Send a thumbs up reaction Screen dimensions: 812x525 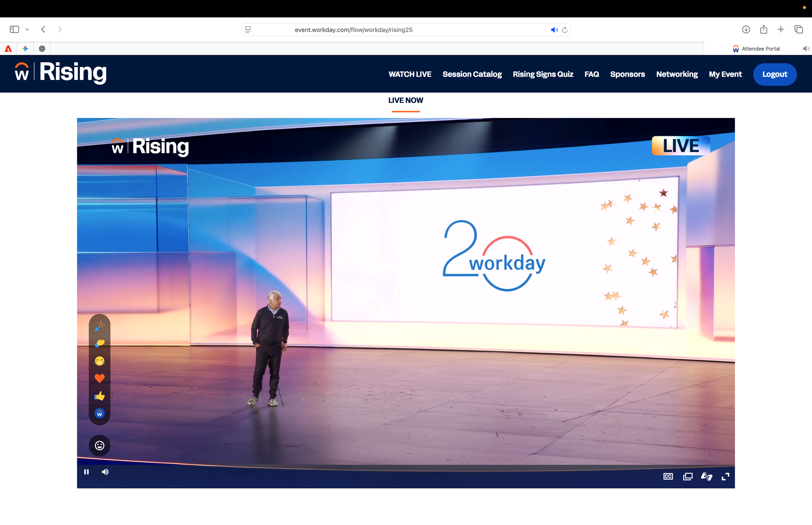(99, 396)
